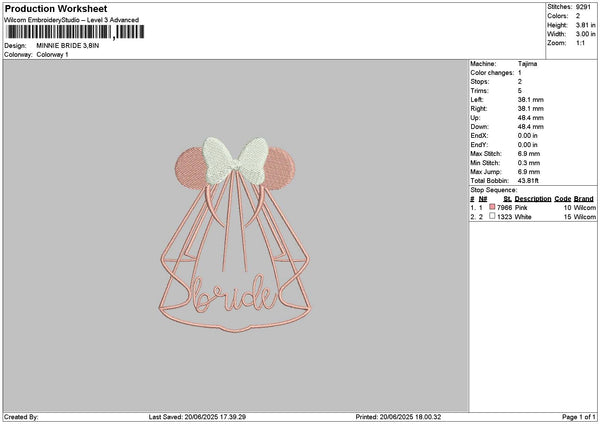The width and height of the screenshot is (600, 424).
Task: Select the 'Down:' label
Action: click(x=479, y=127)
